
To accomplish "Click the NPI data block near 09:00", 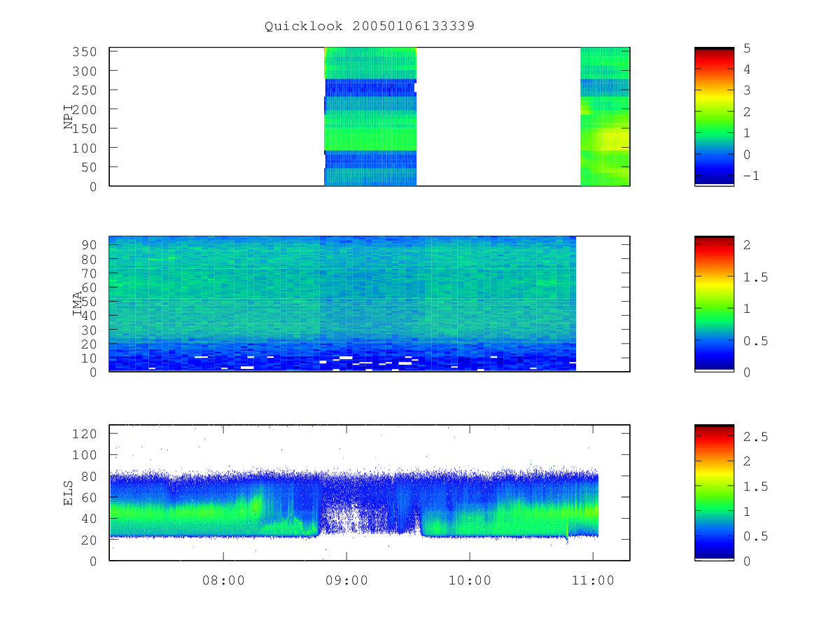I will pos(370,116).
